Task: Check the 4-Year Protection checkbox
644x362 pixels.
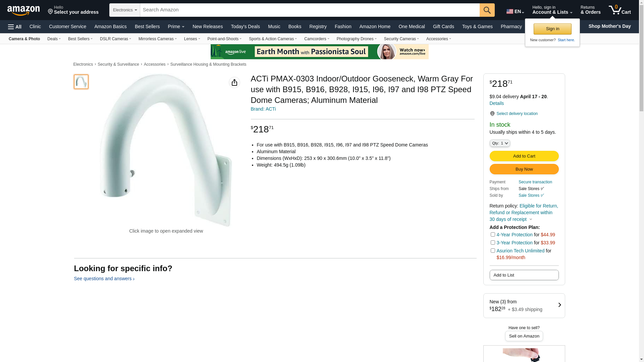Action: point(493,234)
